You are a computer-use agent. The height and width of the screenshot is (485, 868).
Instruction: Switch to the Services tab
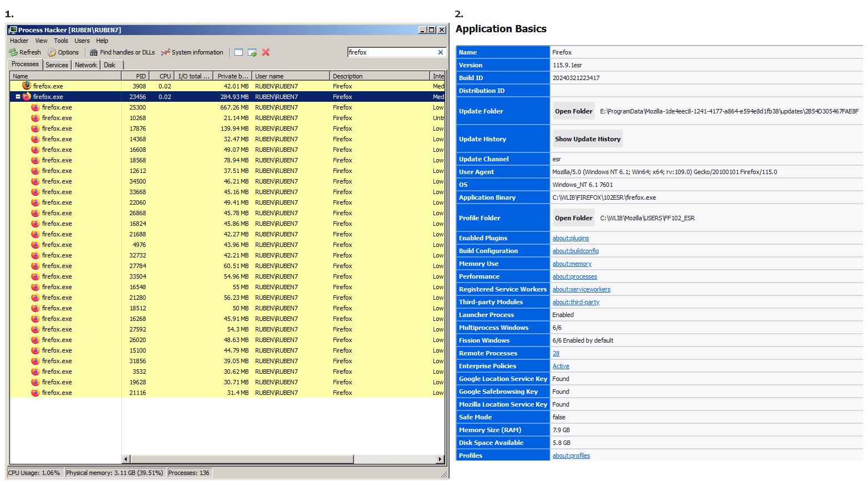coord(57,65)
